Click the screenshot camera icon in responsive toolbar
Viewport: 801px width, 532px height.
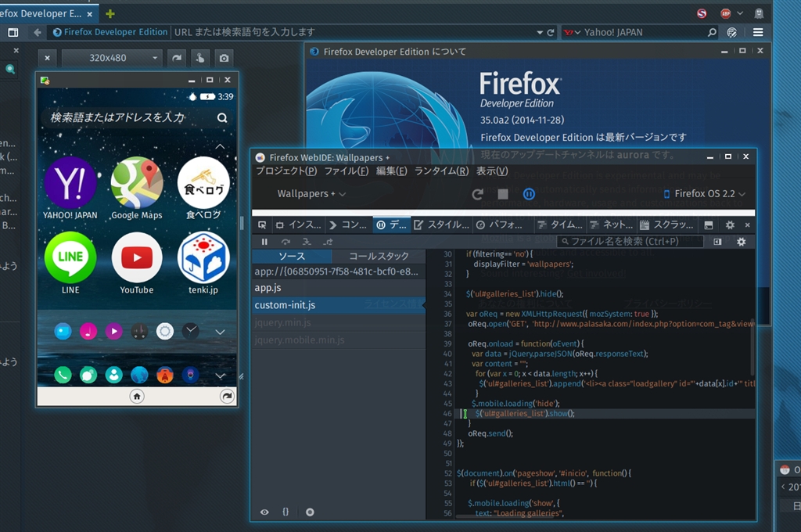tap(224, 58)
